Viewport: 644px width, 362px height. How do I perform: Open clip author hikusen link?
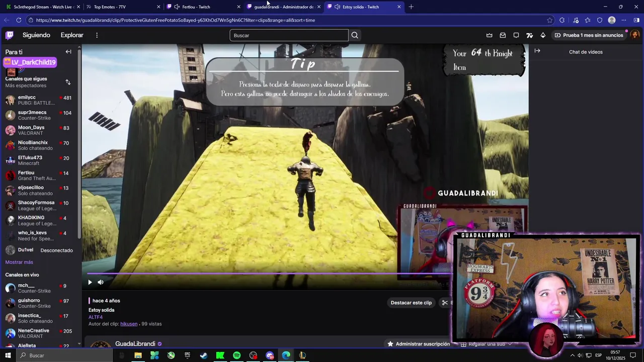click(129, 324)
